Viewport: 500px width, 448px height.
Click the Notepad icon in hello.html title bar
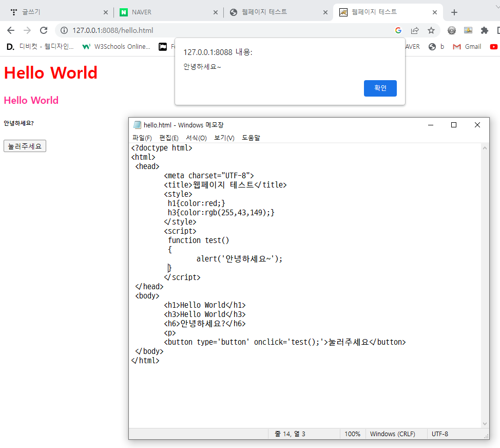(137, 125)
